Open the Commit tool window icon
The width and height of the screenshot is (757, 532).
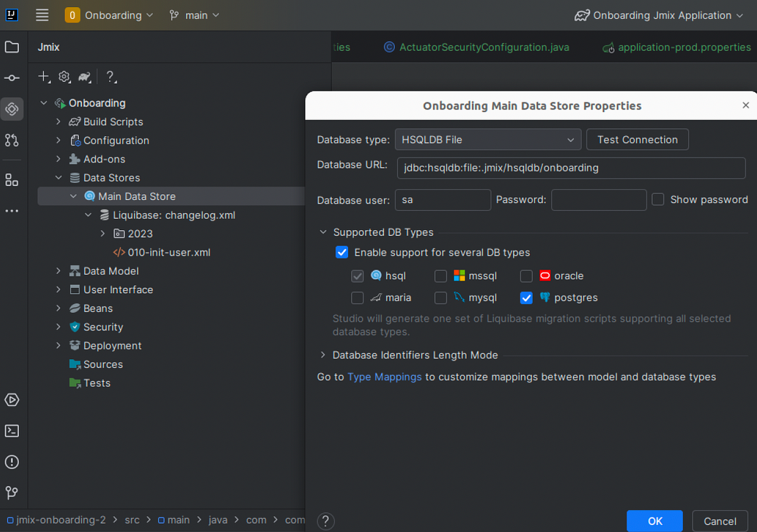click(x=11, y=77)
